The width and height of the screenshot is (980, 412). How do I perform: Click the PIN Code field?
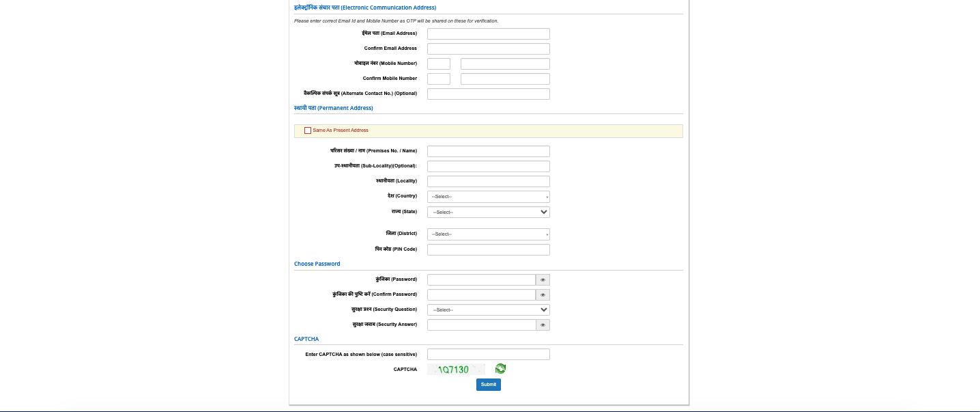coord(487,249)
